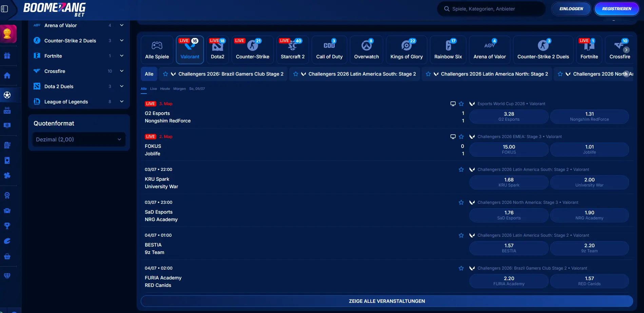Open the LIVE broadcast icon in sidebar

7,110
